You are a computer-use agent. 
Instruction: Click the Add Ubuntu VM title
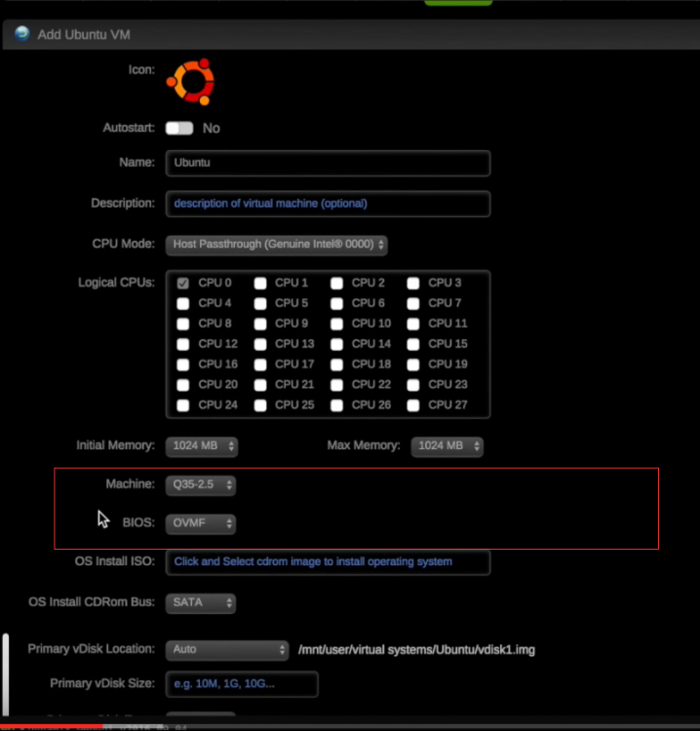point(84,34)
